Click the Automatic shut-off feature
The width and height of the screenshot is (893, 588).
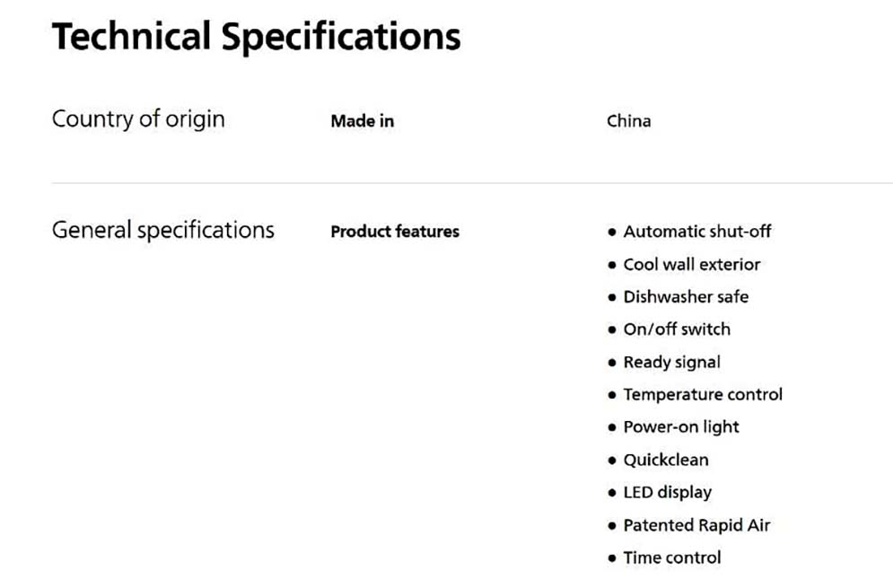(696, 232)
